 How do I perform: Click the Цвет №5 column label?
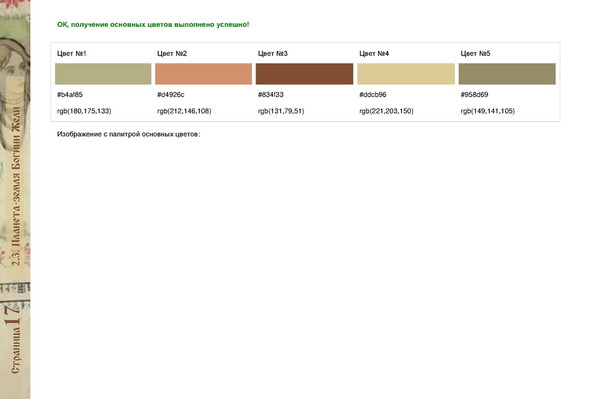click(475, 54)
